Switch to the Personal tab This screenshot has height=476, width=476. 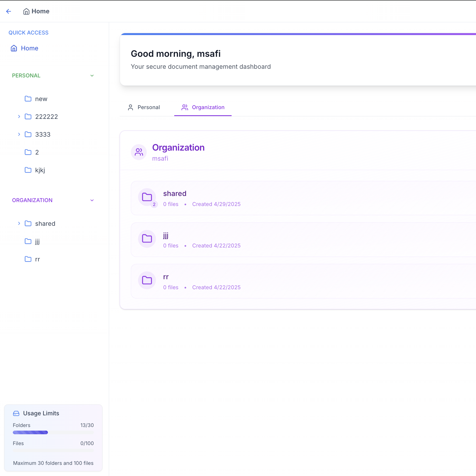tap(144, 107)
